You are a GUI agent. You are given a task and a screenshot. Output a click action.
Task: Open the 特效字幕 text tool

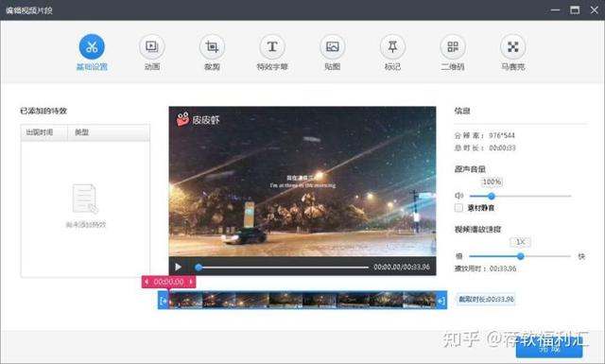tap(272, 46)
